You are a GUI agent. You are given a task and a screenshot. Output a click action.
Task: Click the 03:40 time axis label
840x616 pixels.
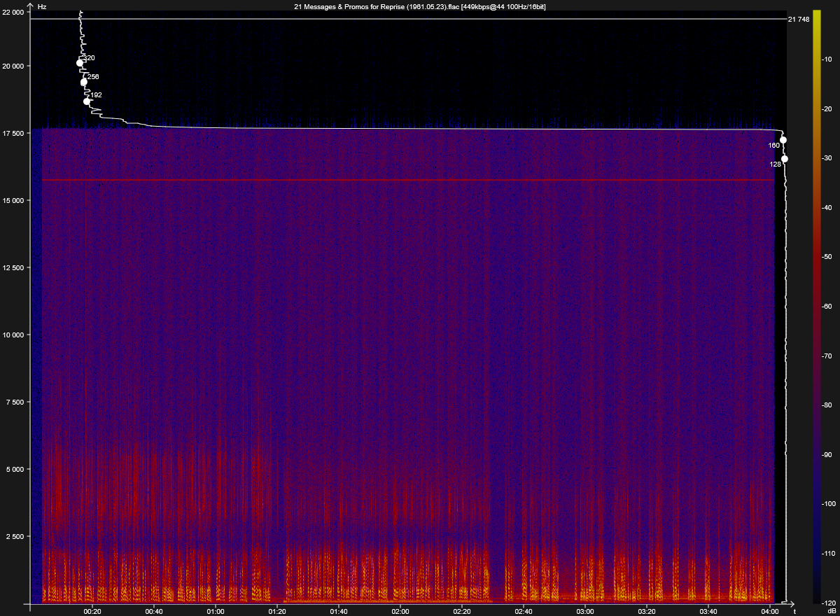tap(708, 610)
